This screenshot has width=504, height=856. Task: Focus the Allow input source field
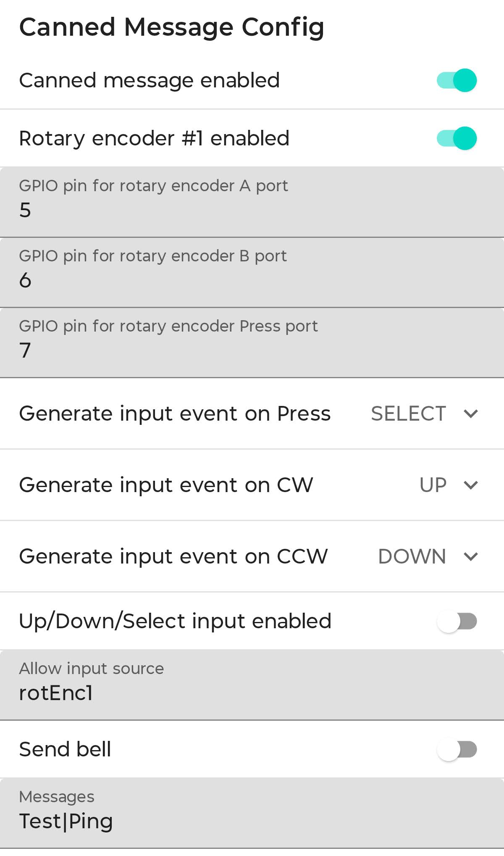click(x=252, y=685)
